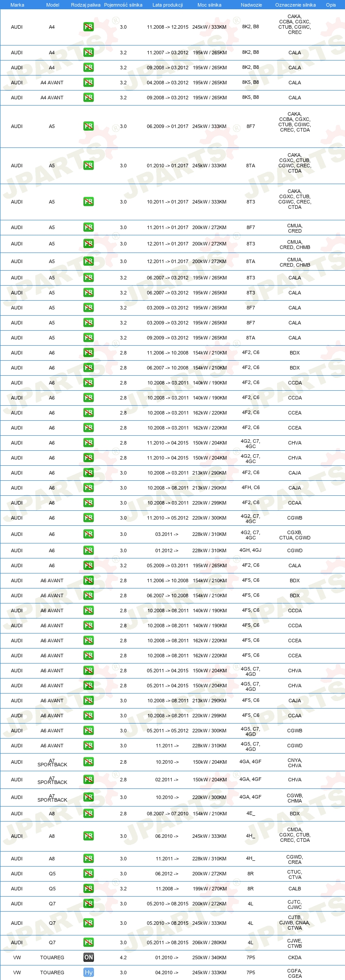Select the CGFA, CGEA engine code cell
This screenshot has width=345, height=980.
295,973
